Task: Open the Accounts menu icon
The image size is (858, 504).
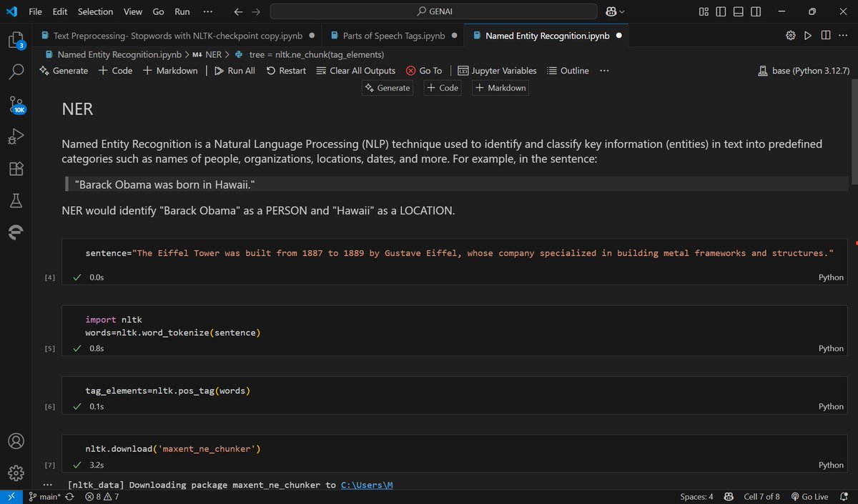Action: tap(16, 440)
